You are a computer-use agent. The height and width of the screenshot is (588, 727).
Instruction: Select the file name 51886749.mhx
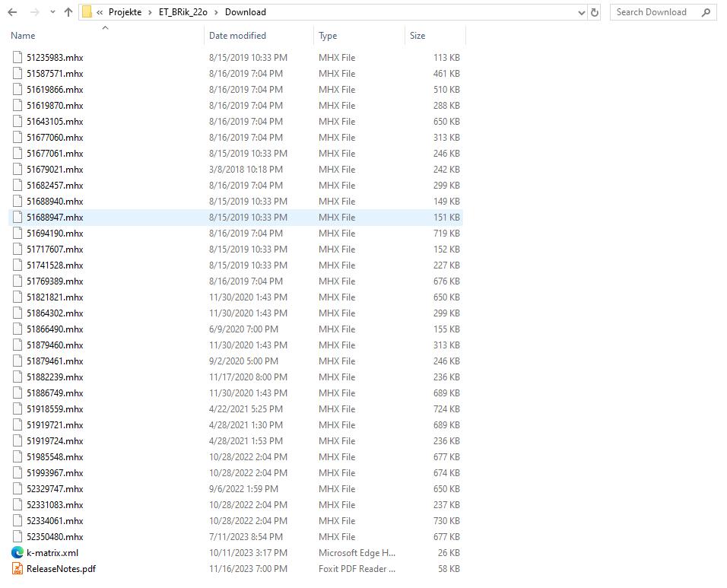[x=55, y=393]
